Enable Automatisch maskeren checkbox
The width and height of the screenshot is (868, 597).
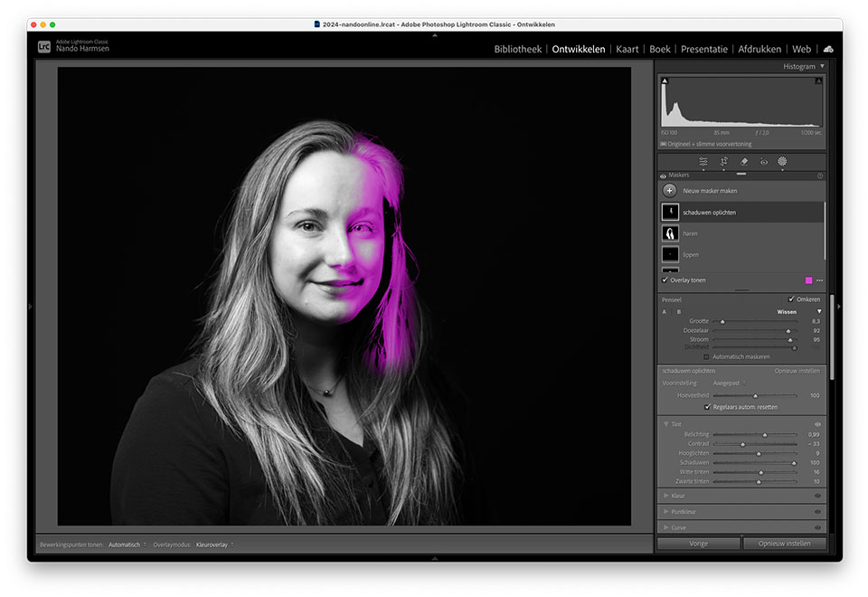pos(706,356)
